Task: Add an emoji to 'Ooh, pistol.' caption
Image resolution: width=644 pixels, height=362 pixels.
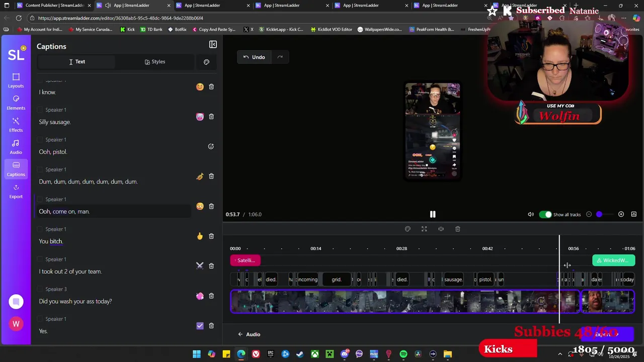Action: [211, 146]
